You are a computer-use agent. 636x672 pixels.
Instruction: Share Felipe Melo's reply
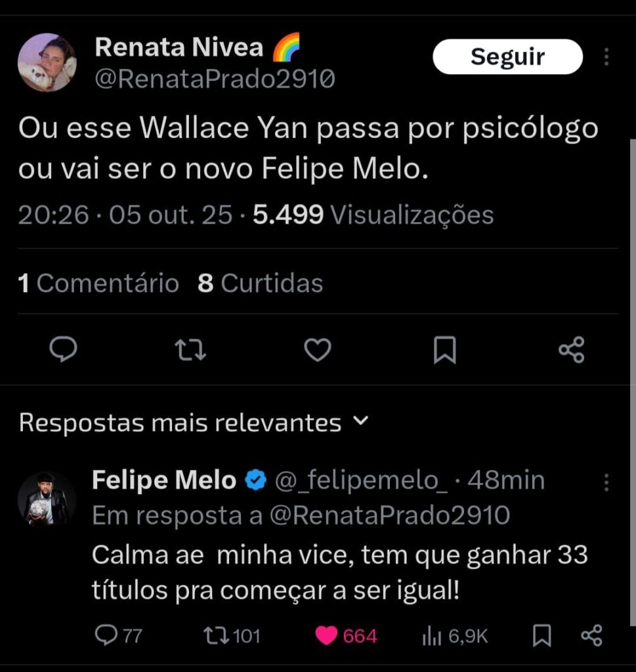(591, 635)
